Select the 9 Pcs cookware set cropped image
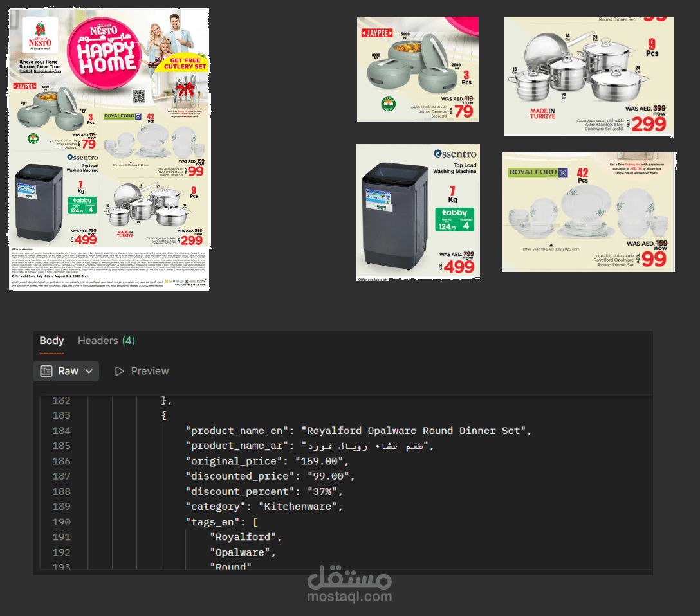Viewport: 700px width, 616px height. pyautogui.click(x=589, y=77)
